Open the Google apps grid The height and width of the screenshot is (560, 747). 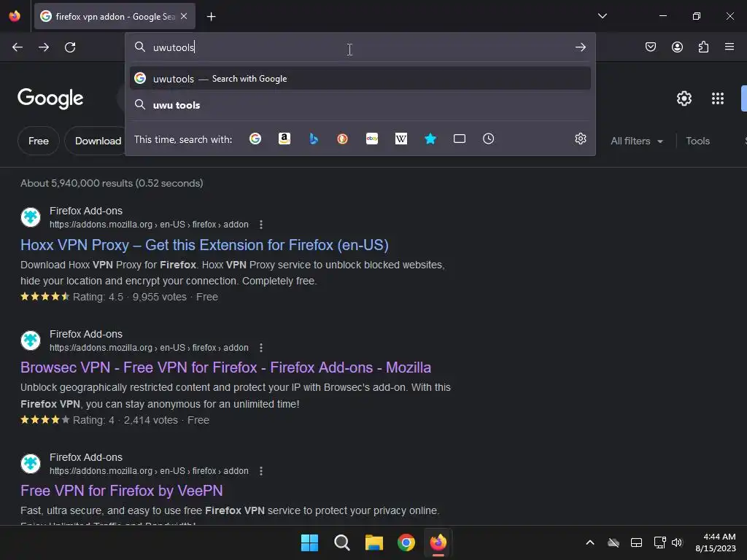718,98
